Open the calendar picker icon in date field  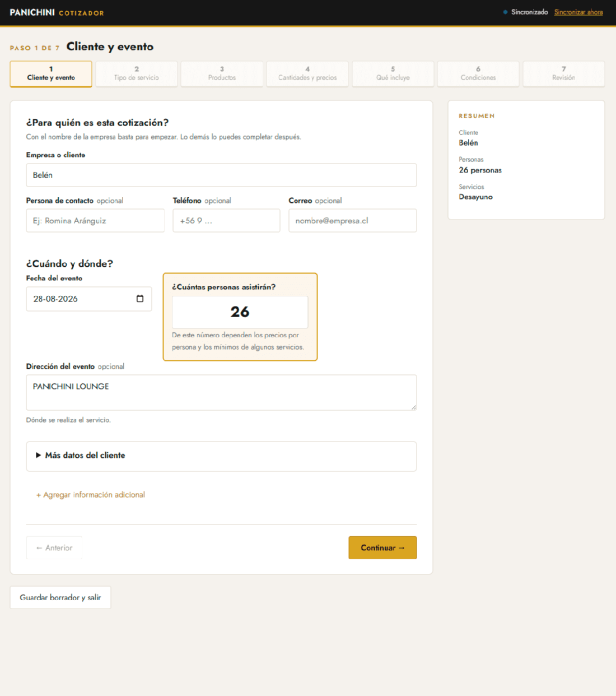[x=140, y=299]
